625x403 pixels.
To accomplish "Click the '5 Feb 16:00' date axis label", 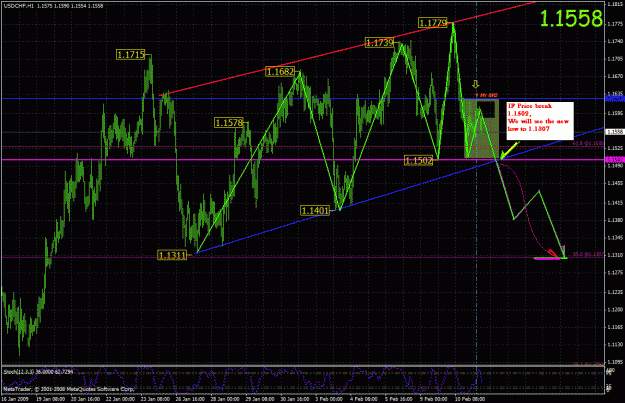I will click(x=399, y=399).
